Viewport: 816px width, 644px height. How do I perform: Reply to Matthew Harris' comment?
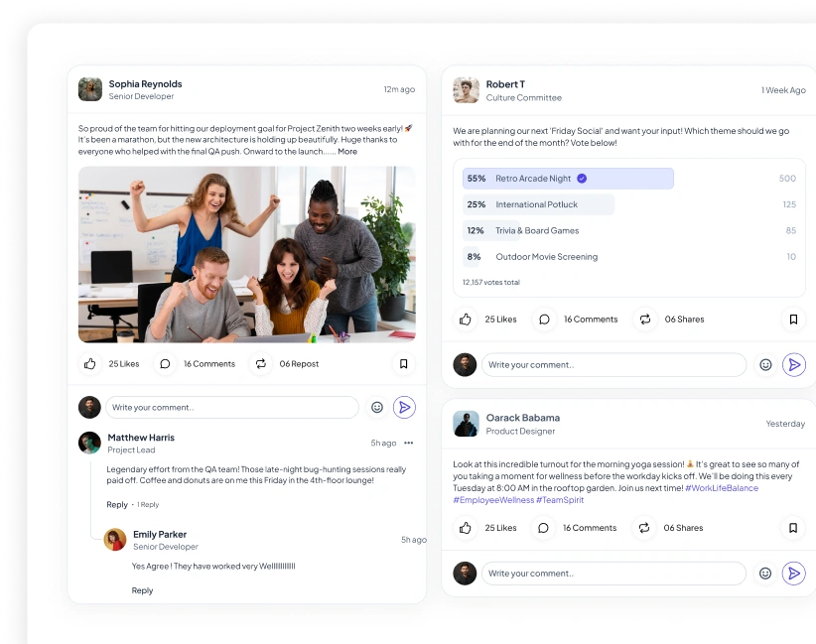117,505
